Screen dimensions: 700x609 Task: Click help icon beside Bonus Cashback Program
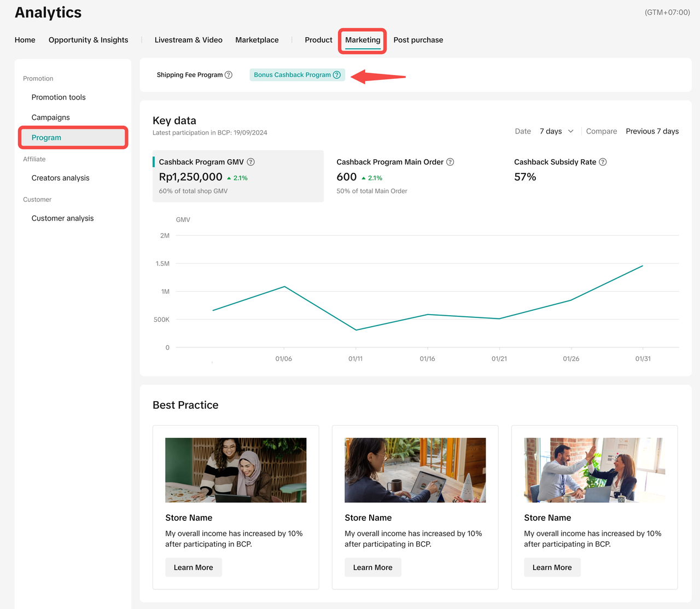click(337, 75)
